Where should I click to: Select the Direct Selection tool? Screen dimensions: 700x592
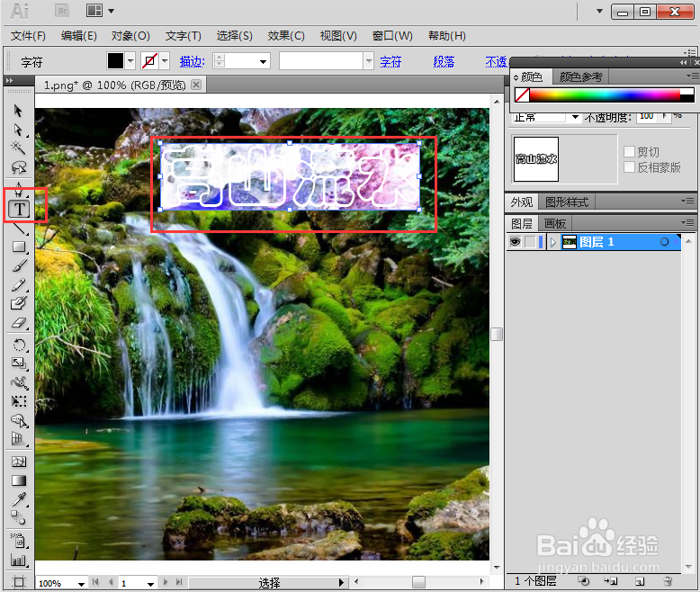click(x=18, y=130)
